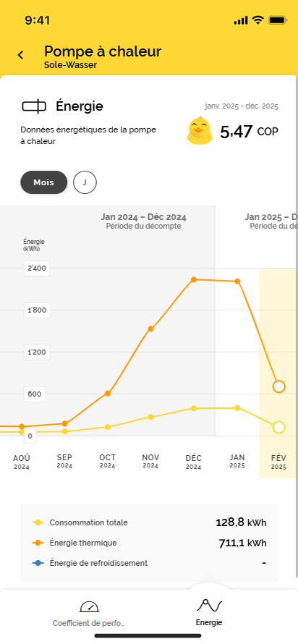This screenshot has width=298, height=644.
Task: Select the orange February 2025 data point
Action: pos(278,386)
